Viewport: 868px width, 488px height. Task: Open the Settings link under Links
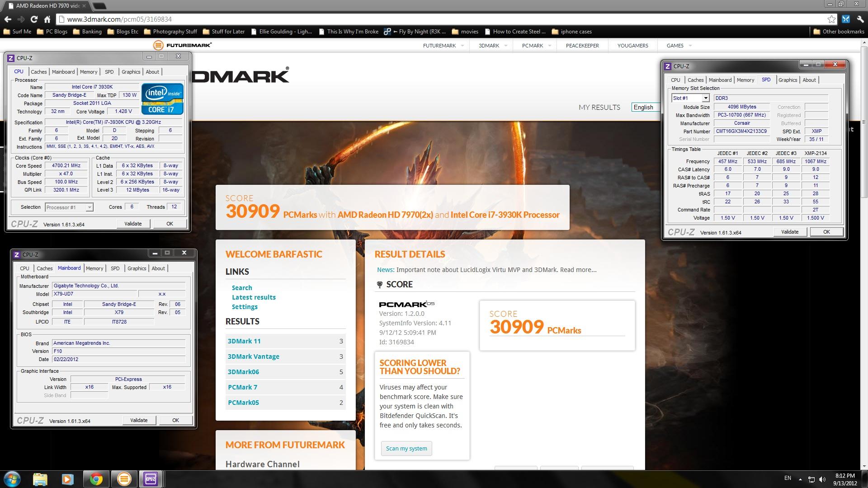click(x=245, y=307)
